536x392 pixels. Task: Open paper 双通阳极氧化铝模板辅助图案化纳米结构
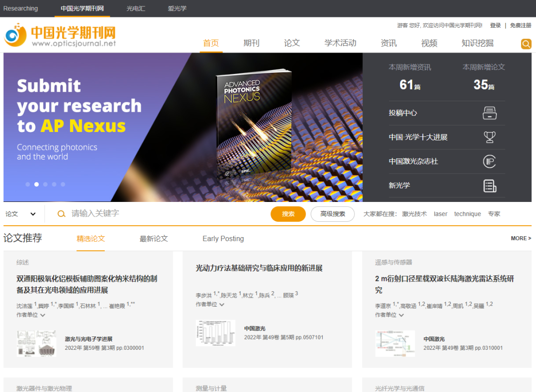[87, 284]
